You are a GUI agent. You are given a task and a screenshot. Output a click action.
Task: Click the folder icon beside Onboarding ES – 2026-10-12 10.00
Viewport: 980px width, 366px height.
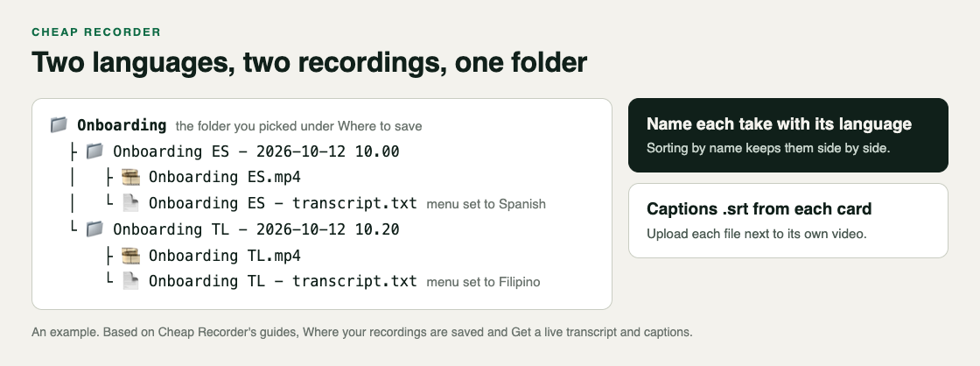(x=94, y=151)
